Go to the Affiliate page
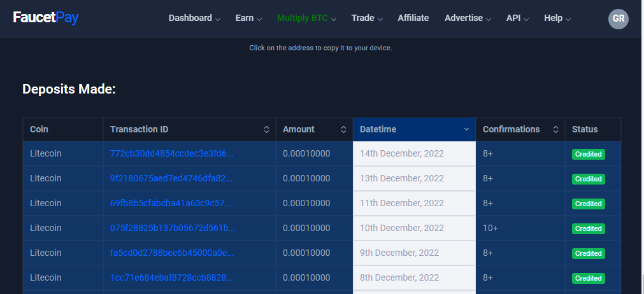 click(413, 18)
